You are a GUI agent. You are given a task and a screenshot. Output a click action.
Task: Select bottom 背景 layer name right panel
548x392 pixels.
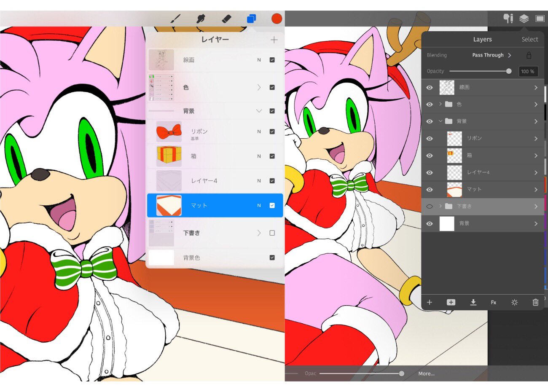tap(464, 223)
